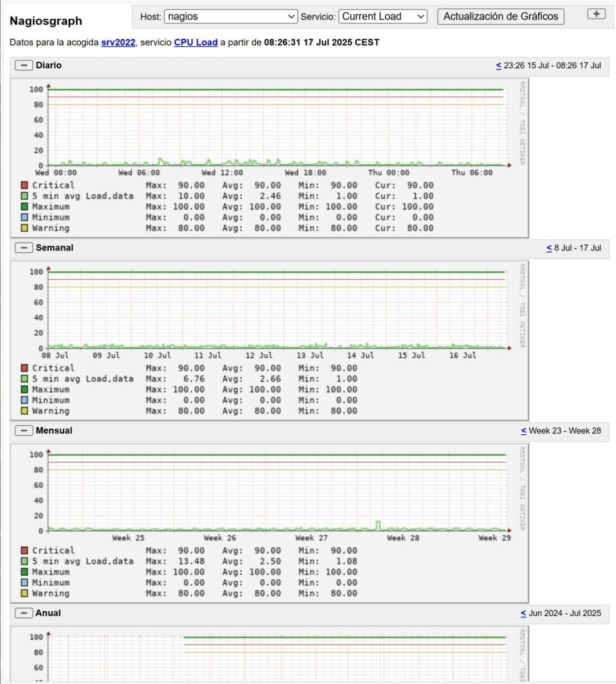
Task: Click the date range 23:26 15 Jul - 08:26 17 Jul
Action: click(553, 65)
